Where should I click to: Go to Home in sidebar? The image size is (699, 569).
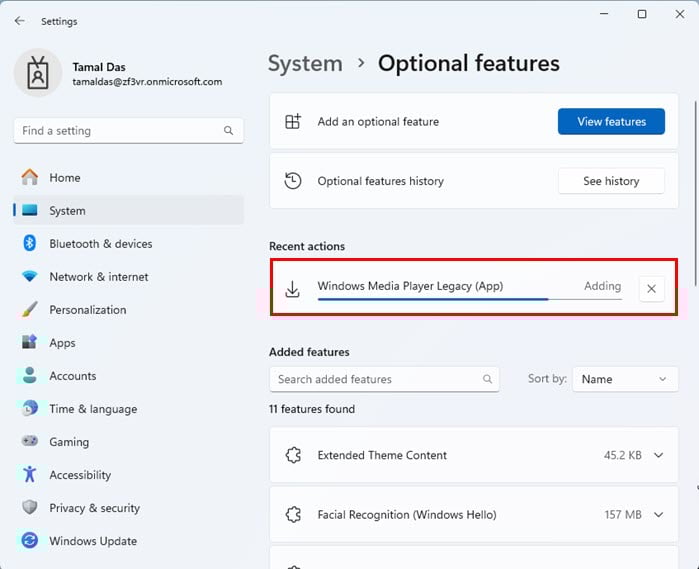pyautogui.click(x=64, y=178)
